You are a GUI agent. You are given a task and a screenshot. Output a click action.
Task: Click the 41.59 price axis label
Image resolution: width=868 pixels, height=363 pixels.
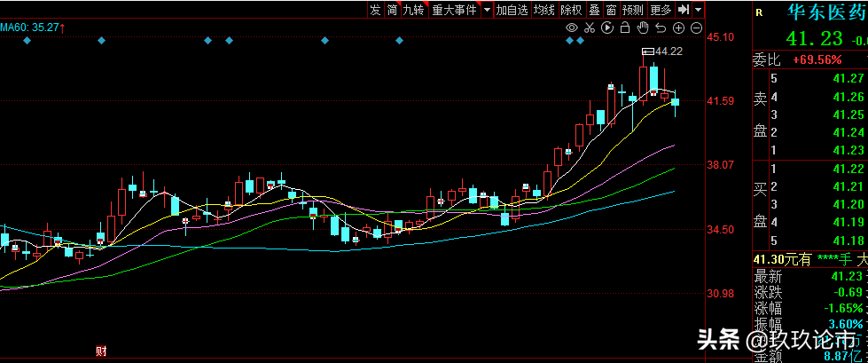point(721,101)
